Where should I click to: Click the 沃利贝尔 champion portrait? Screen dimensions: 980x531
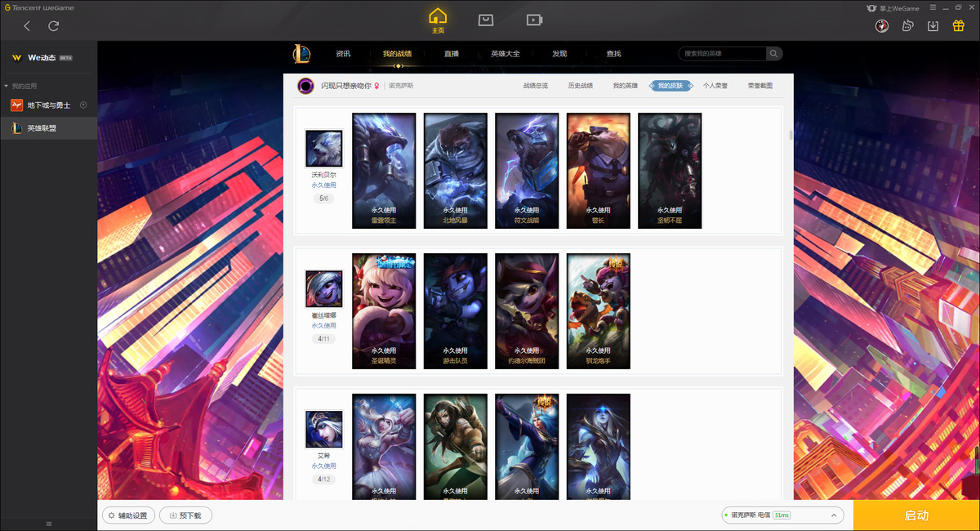[323, 148]
